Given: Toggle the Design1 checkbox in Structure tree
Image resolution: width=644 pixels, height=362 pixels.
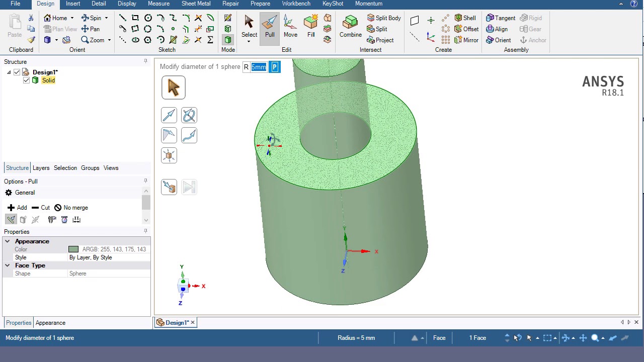Looking at the screenshot, I should point(17,72).
